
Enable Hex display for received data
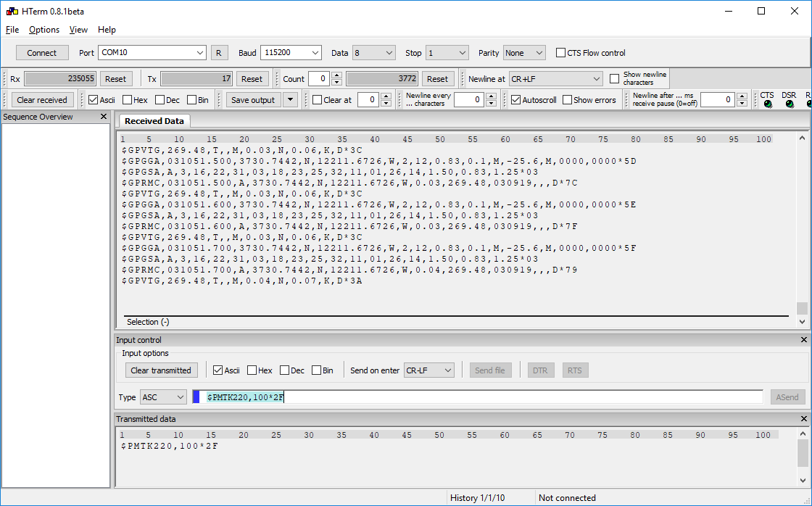tap(127, 100)
